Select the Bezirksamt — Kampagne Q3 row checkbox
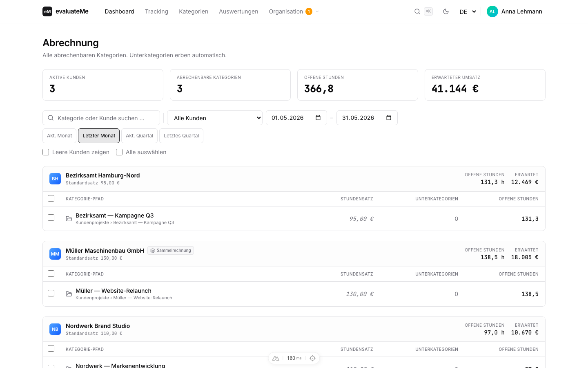Screen dimensions: 588x368 (51, 218)
